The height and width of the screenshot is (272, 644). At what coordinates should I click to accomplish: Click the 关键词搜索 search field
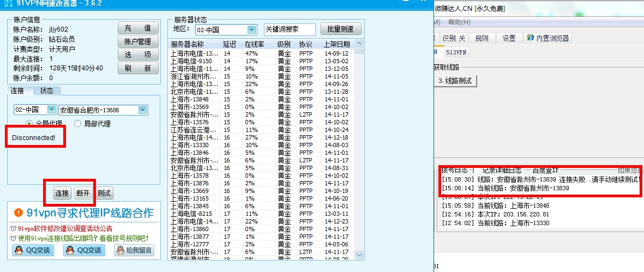[x=290, y=29]
